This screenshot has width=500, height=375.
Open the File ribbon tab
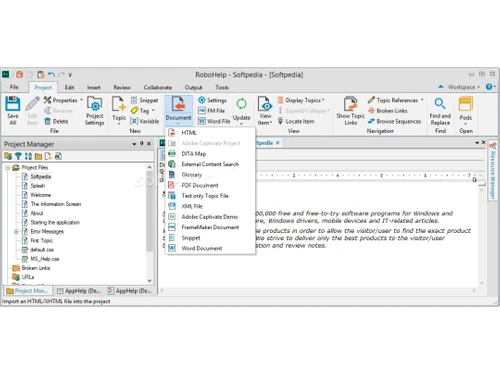click(x=14, y=87)
